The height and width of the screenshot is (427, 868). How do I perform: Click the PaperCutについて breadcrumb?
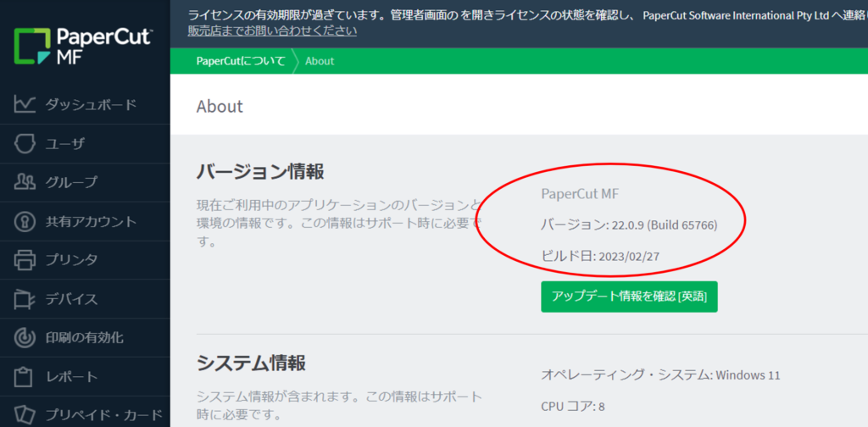click(241, 61)
